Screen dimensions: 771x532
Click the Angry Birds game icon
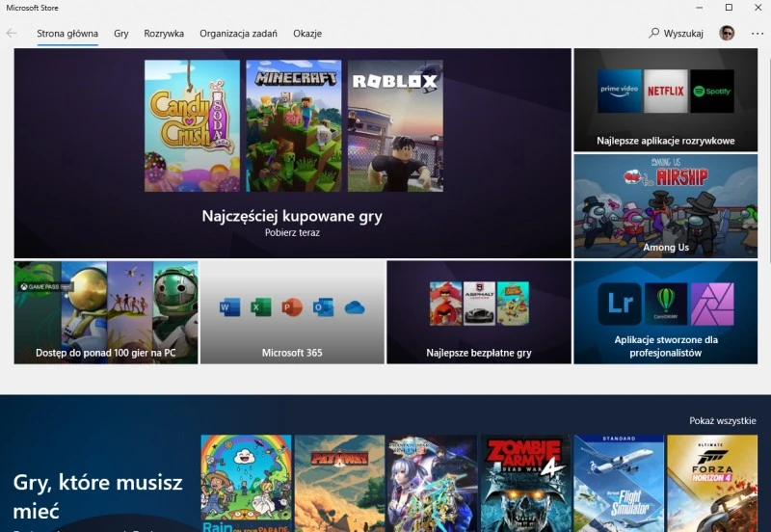point(445,304)
